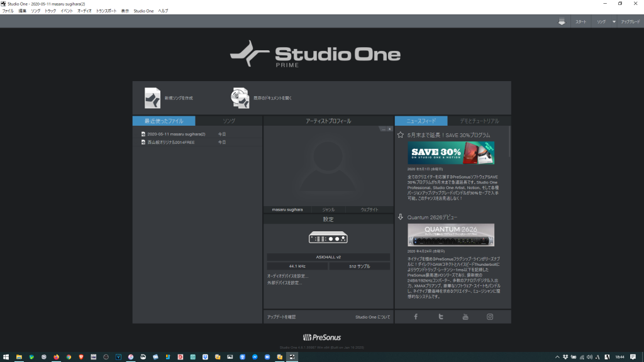Open Zoom from the taskbar

coord(267,357)
